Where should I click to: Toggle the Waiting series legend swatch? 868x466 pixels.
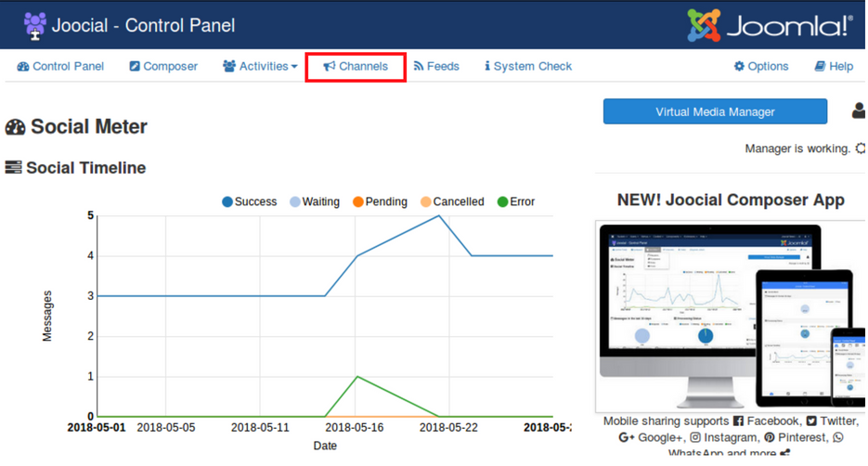point(295,202)
